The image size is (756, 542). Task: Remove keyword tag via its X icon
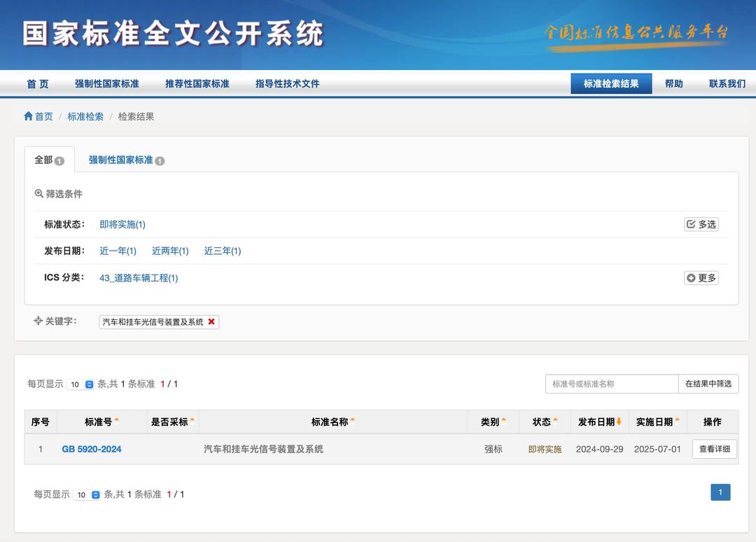211,322
